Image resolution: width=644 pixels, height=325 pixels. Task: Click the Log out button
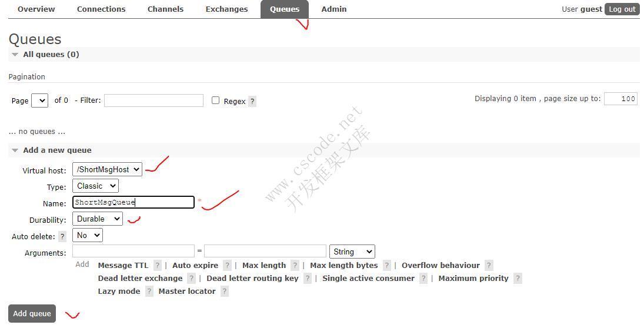pyautogui.click(x=622, y=9)
